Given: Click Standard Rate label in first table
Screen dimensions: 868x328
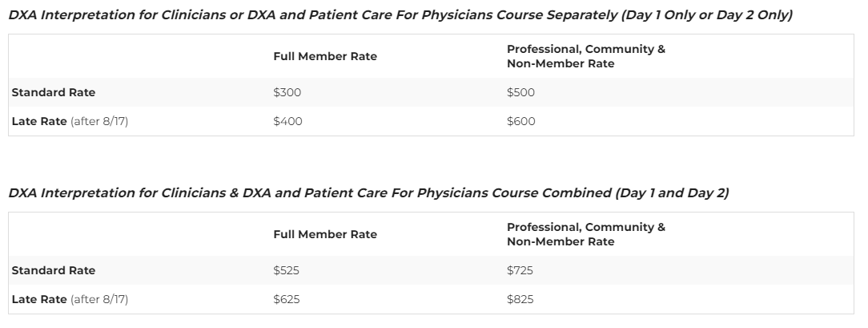Looking at the screenshot, I should pyautogui.click(x=53, y=92).
